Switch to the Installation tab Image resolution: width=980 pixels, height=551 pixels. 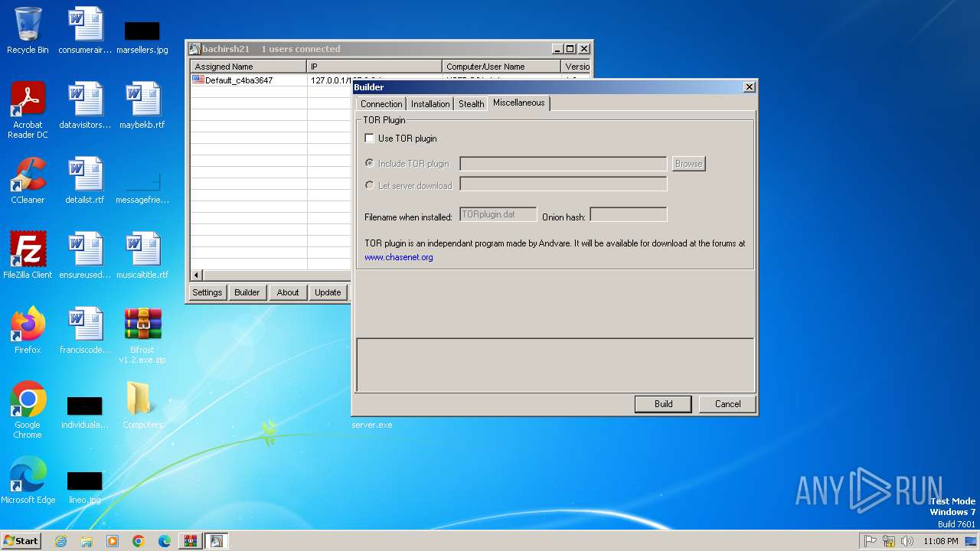[430, 104]
